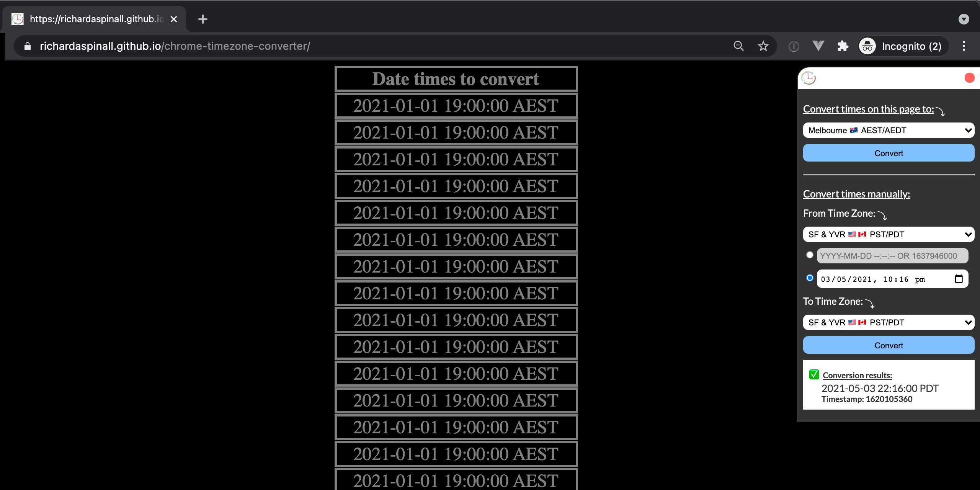Select the date picker radio button
The height and width of the screenshot is (490, 980).
click(x=809, y=278)
